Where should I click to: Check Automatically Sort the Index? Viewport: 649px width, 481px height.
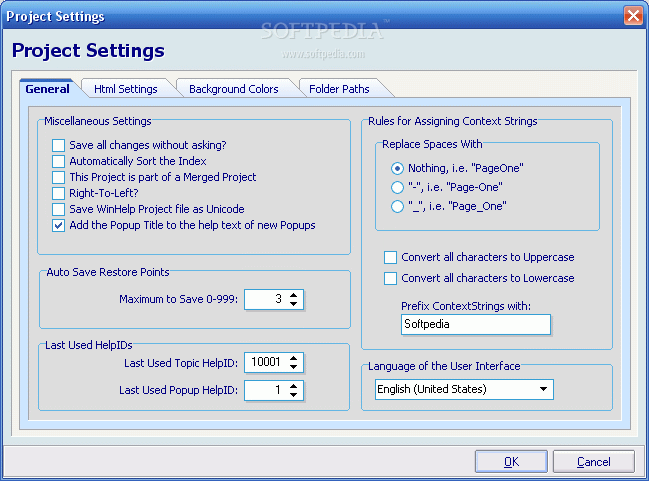58,161
